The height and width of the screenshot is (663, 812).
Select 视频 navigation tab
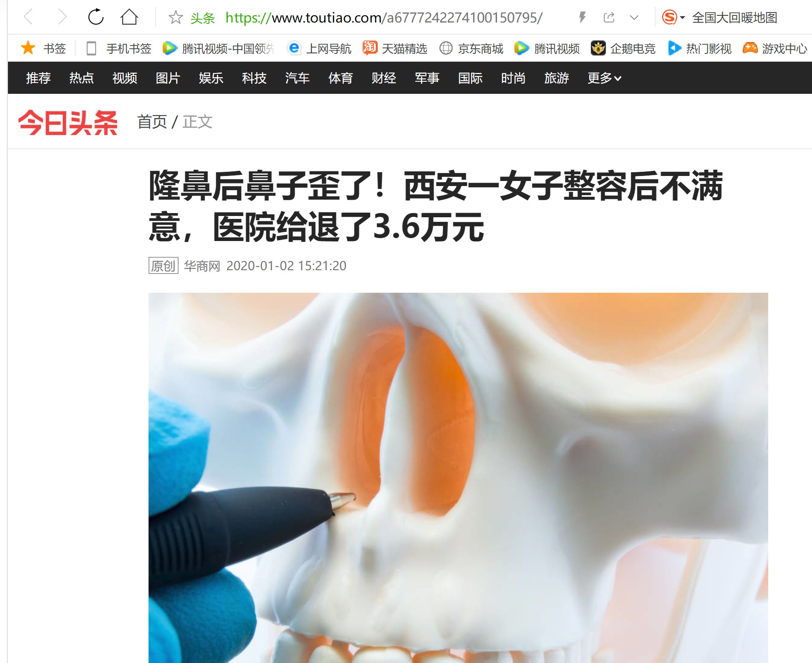point(125,78)
